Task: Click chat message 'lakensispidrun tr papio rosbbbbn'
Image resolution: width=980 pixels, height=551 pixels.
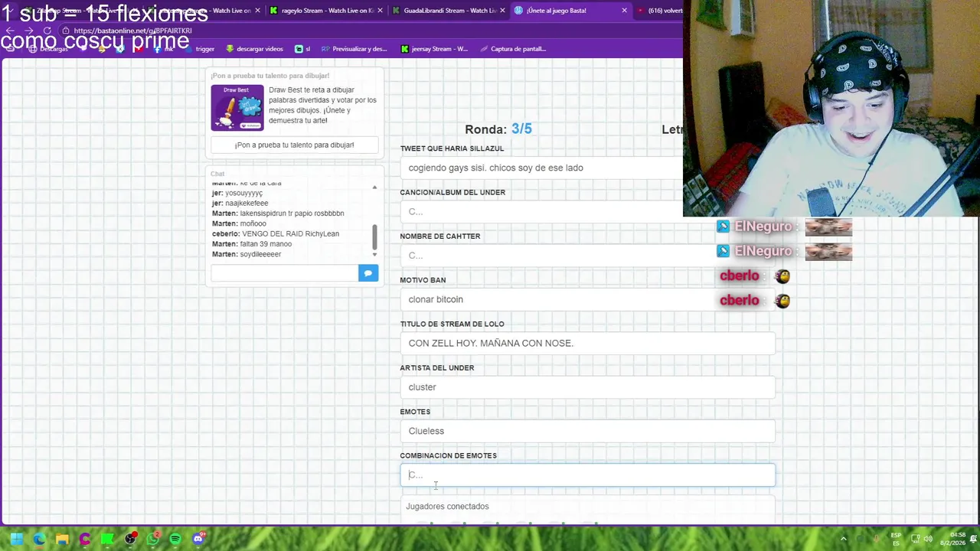Action: click(x=292, y=214)
